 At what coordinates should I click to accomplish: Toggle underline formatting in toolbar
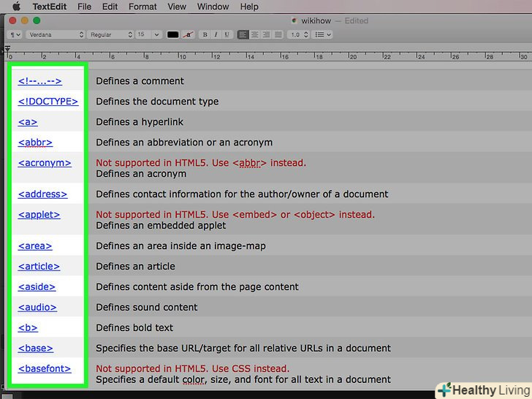click(225, 34)
